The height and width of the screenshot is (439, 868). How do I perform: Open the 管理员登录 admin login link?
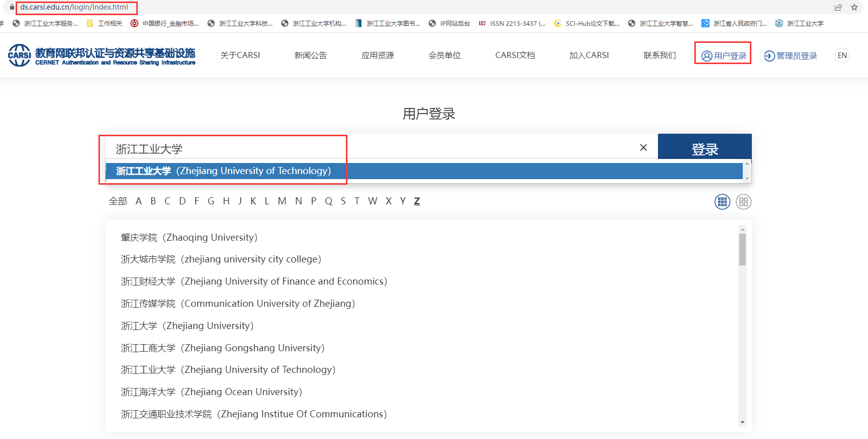click(x=791, y=56)
